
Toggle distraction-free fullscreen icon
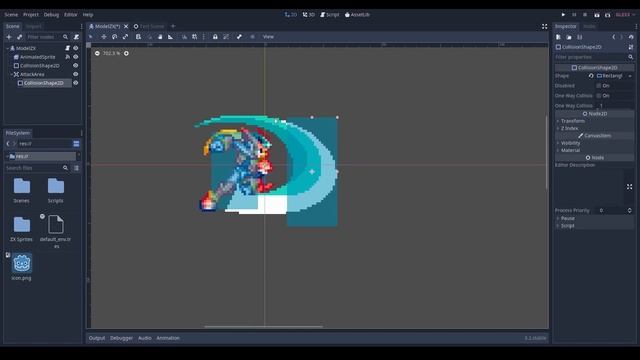click(544, 27)
